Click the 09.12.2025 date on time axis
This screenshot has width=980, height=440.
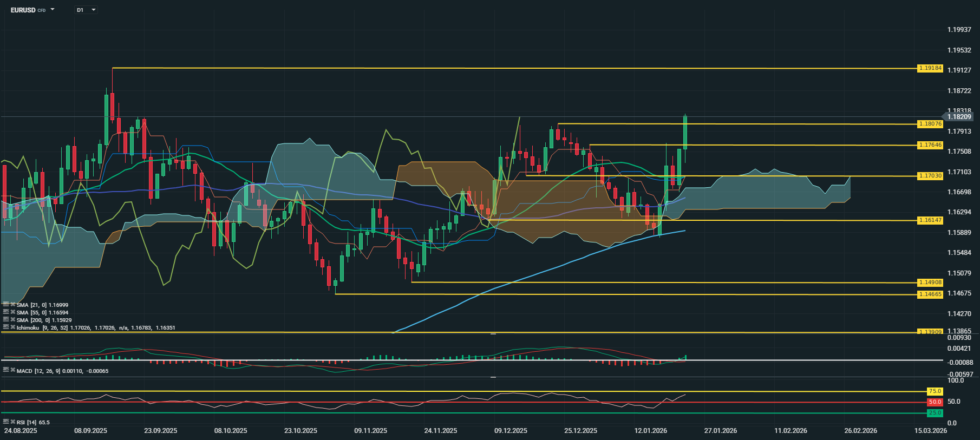click(511, 431)
